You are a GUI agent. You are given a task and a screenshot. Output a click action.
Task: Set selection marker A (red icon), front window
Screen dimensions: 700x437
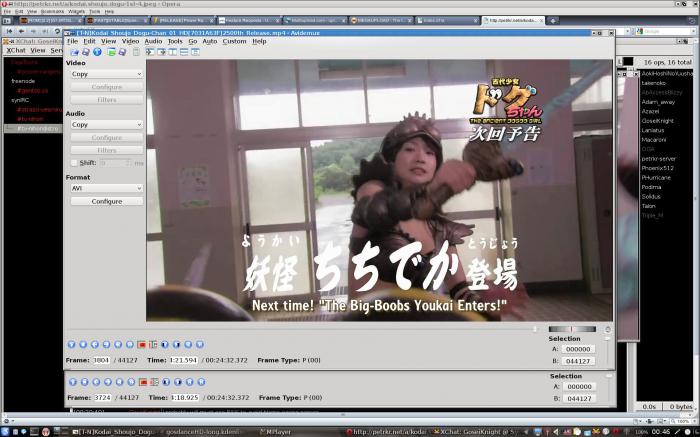tap(142, 345)
